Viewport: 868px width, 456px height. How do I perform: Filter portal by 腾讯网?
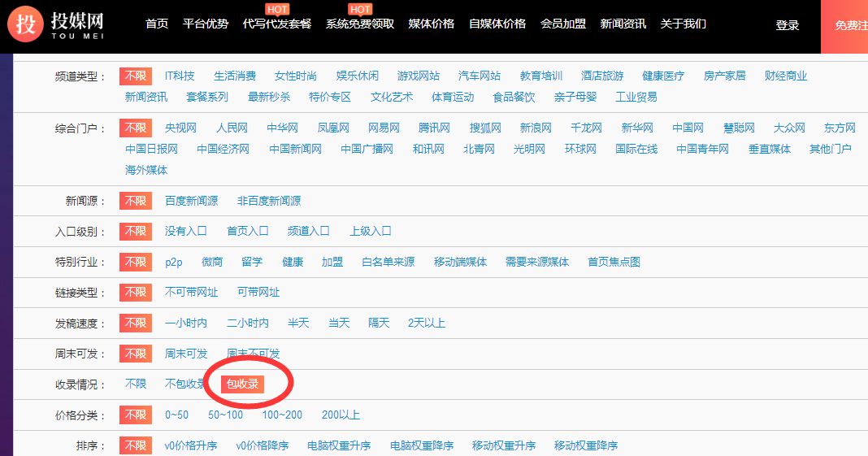434,128
